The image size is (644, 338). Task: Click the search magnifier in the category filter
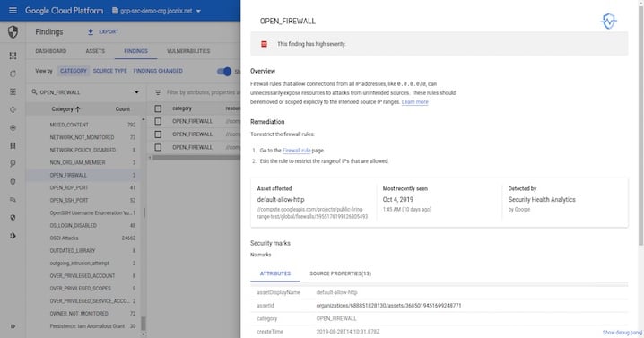(34, 92)
